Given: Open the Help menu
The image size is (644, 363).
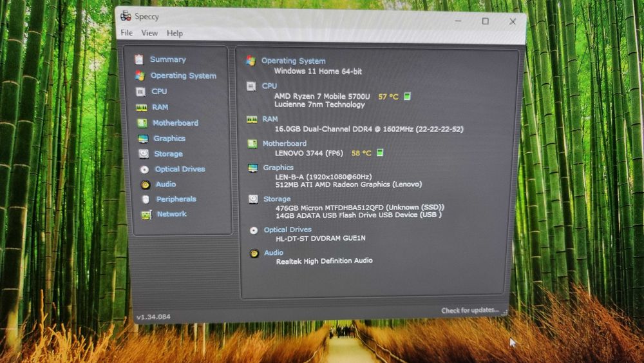Looking at the screenshot, I should [x=175, y=34].
